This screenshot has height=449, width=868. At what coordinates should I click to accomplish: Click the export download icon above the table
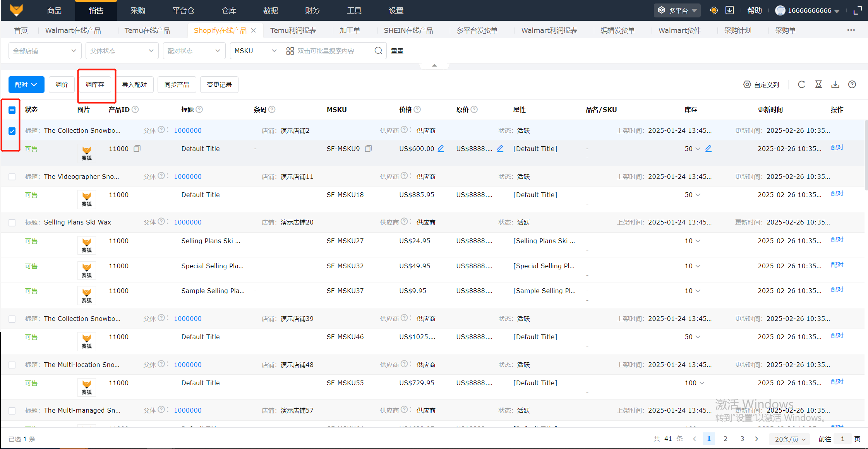coord(835,84)
